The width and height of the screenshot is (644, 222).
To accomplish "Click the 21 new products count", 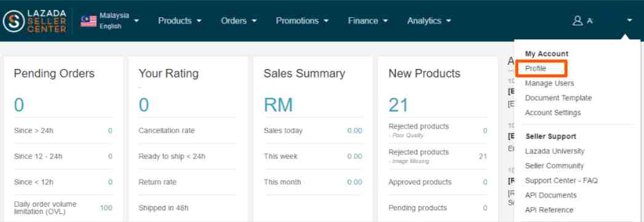I will point(399,105).
